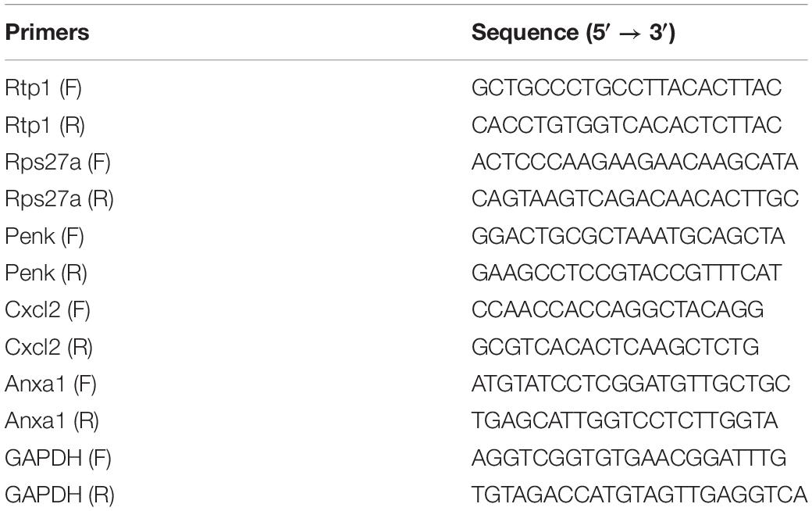Click the Cxcl2 (R) primer label
Viewport: 812px width, 511px height.
coord(48,347)
